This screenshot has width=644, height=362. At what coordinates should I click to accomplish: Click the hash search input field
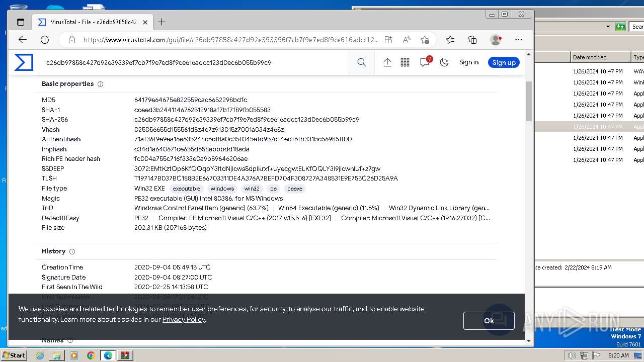pyautogui.click(x=194, y=63)
